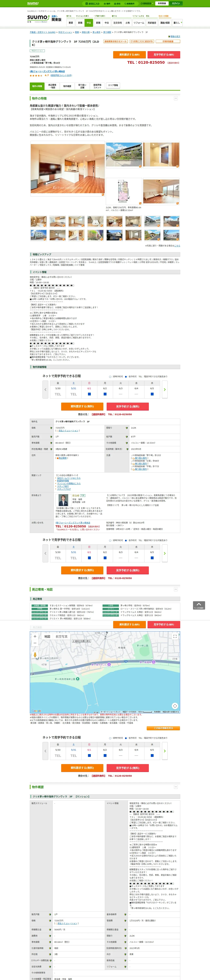
Task: Zoom out on the map
Action: [x=35, y=643]
